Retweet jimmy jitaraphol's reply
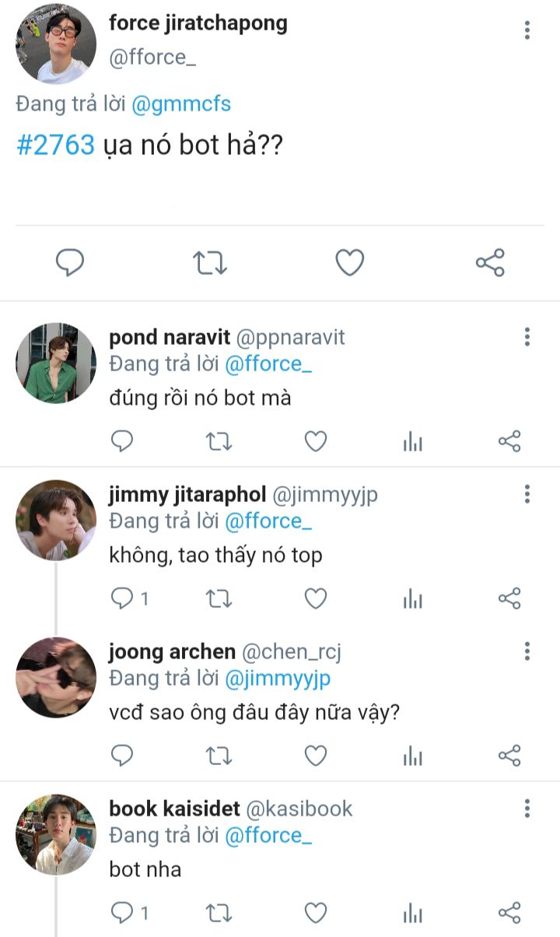 219,598
